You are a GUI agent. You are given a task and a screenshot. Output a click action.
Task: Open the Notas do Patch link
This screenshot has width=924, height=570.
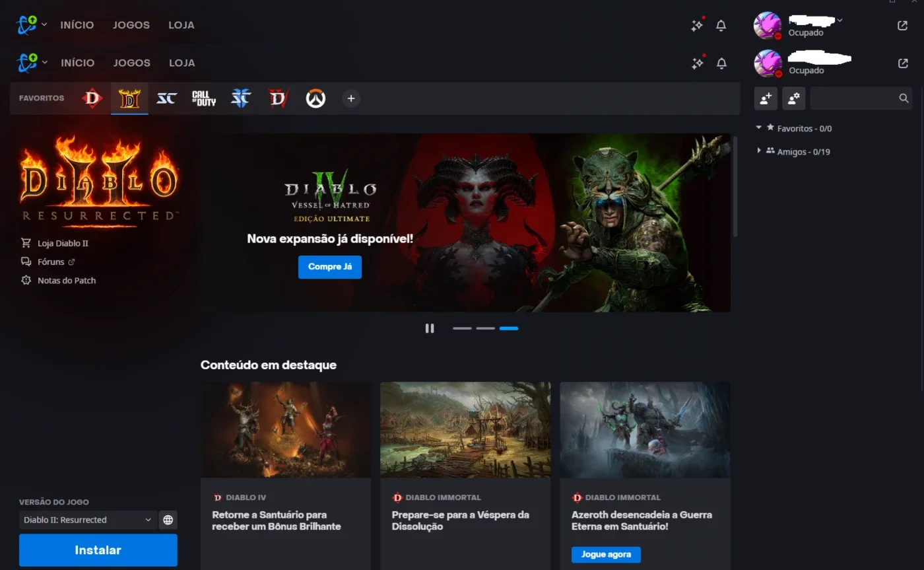(x=67, y=280)
